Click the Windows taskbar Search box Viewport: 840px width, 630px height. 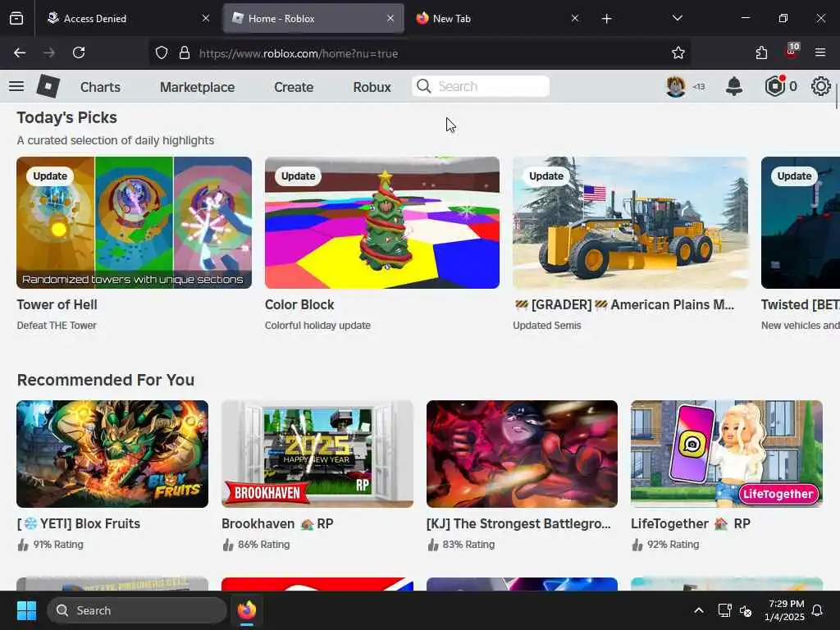[x=137, y=610]
